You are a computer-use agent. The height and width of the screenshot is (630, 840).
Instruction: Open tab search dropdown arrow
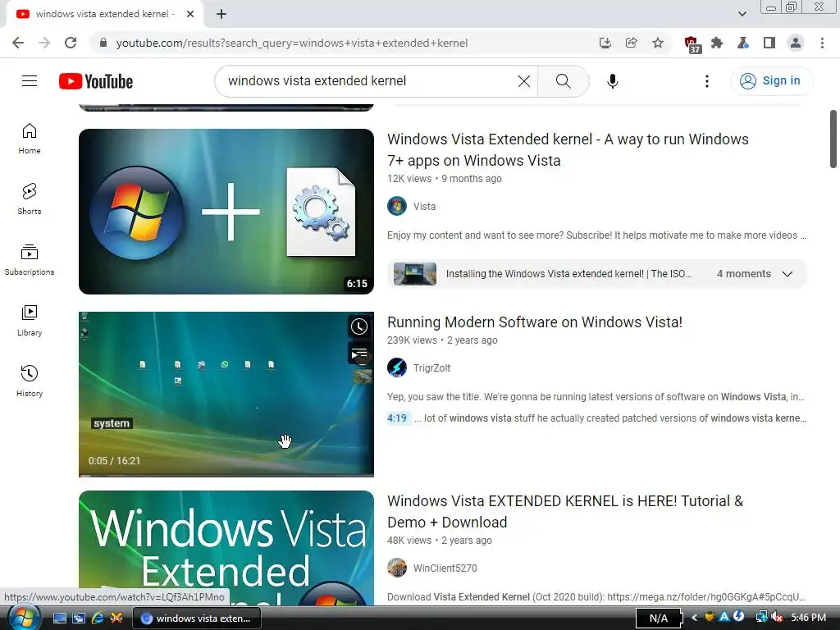click(x=742, y=14)
